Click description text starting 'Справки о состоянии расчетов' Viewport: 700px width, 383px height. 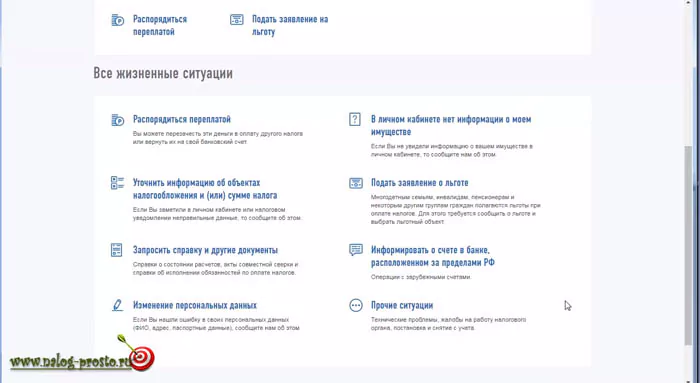click(x=215, y=268)
